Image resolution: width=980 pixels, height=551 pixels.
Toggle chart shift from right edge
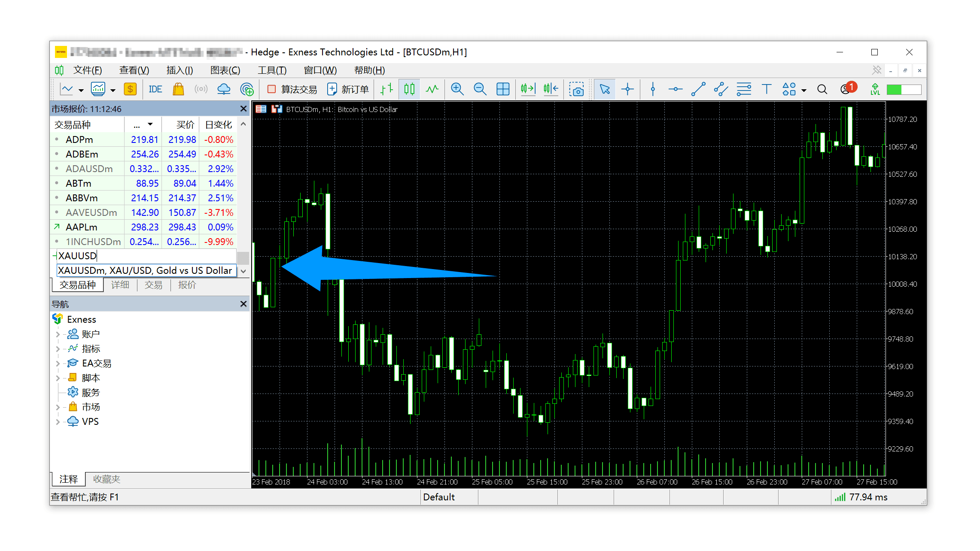(x=551, y=89)
